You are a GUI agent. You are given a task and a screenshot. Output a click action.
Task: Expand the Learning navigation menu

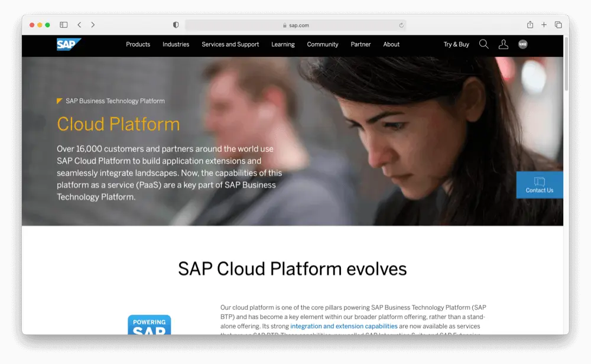(282, 44)
